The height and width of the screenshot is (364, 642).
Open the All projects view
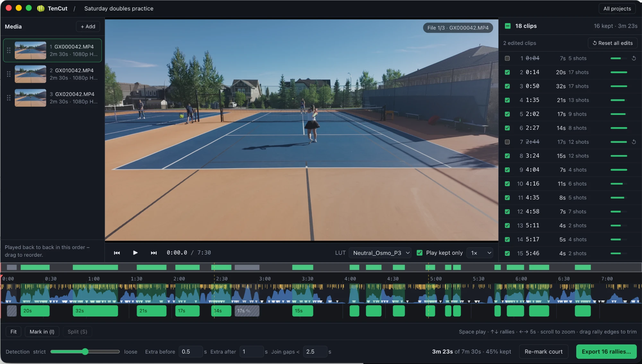(x=617, y=9)
